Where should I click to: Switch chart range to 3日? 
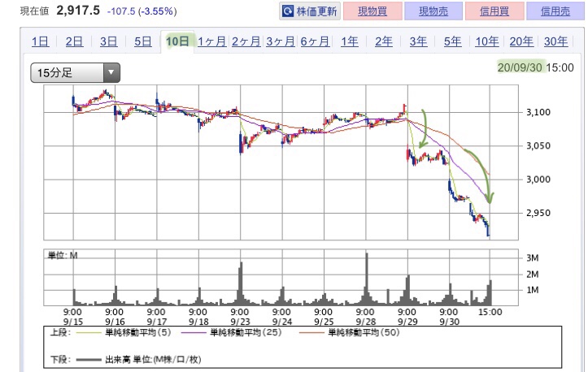click(x=109, y=41)
